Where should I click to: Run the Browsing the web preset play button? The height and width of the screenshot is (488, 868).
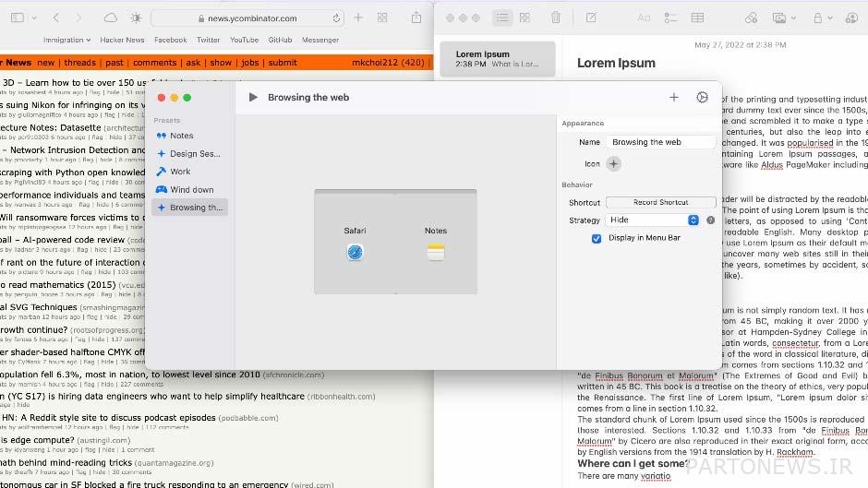(253, 98)
